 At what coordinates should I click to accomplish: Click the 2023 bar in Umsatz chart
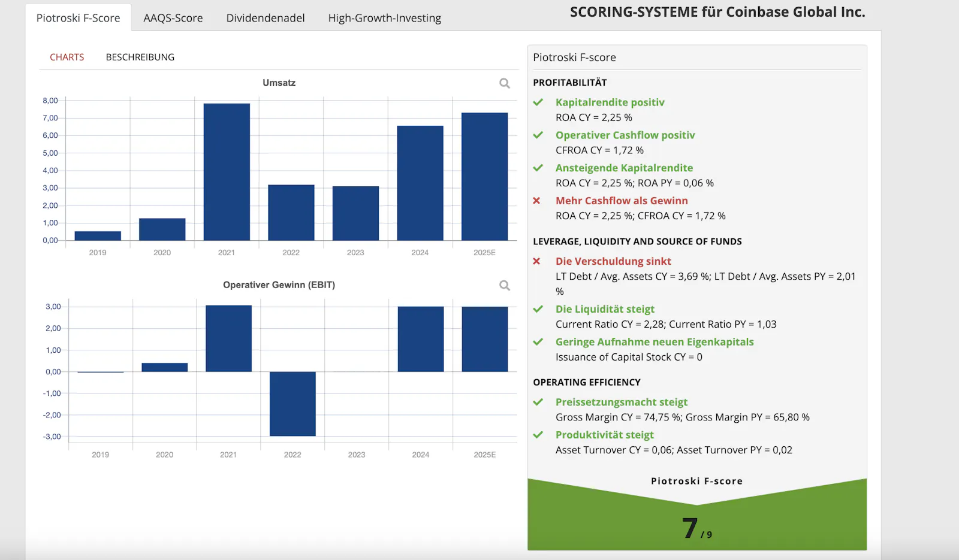pyautogui.click(x=355, y=213)
